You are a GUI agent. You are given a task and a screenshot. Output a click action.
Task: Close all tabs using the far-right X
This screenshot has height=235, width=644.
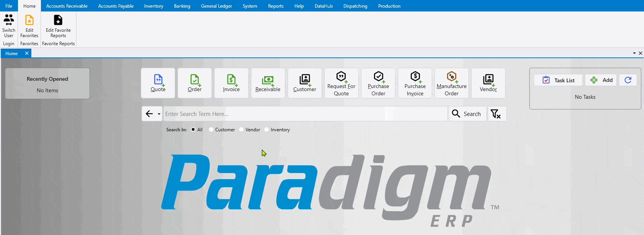pos(641,53)
